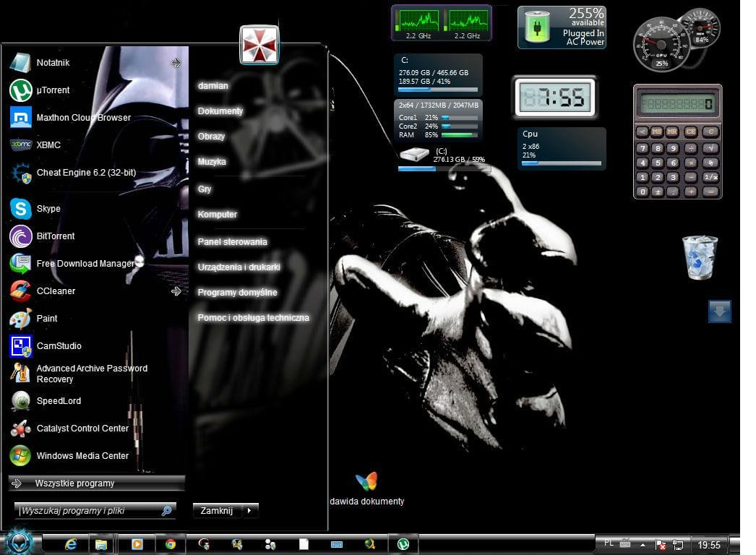Viewport: 756px width, 555px height.
Task: Show hidden system tray icons
Action: coord(643,545)
